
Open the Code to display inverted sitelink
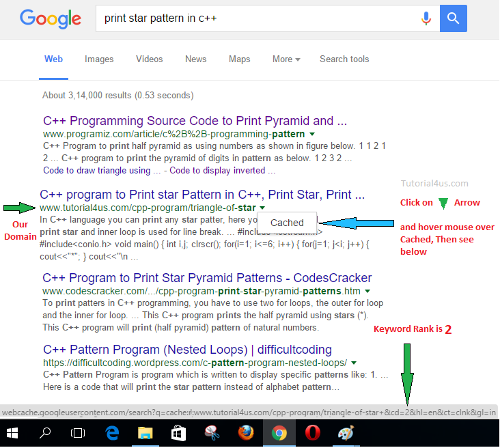pos(222,171)
